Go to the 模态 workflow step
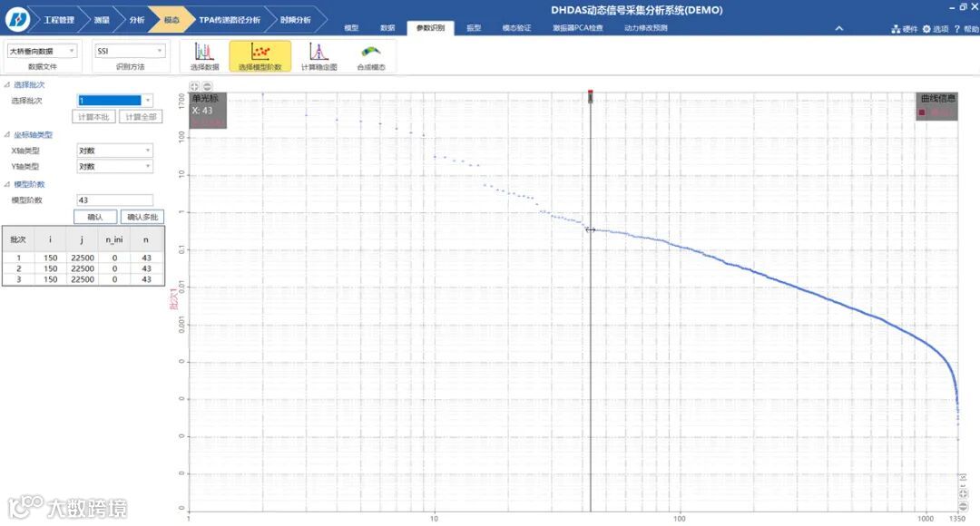Image resolution: width=980 pixels, height=526 pixels. 171,20
